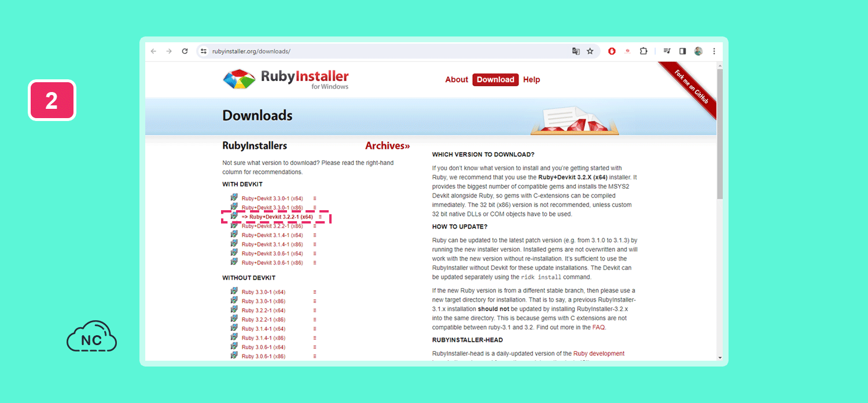Open the media control icon
868x403 pixels.
tap(667, 51)
